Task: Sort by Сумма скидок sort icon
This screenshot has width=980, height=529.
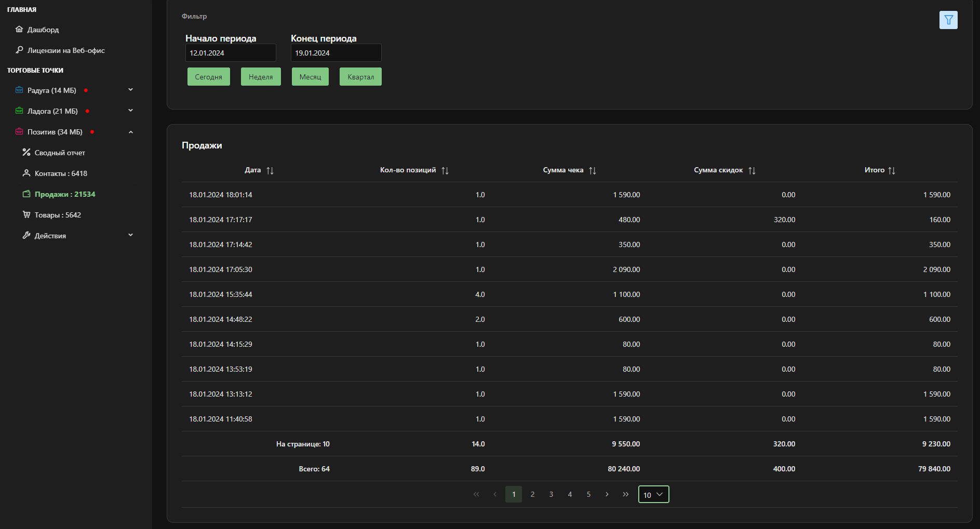Action: tap(752, 171)
